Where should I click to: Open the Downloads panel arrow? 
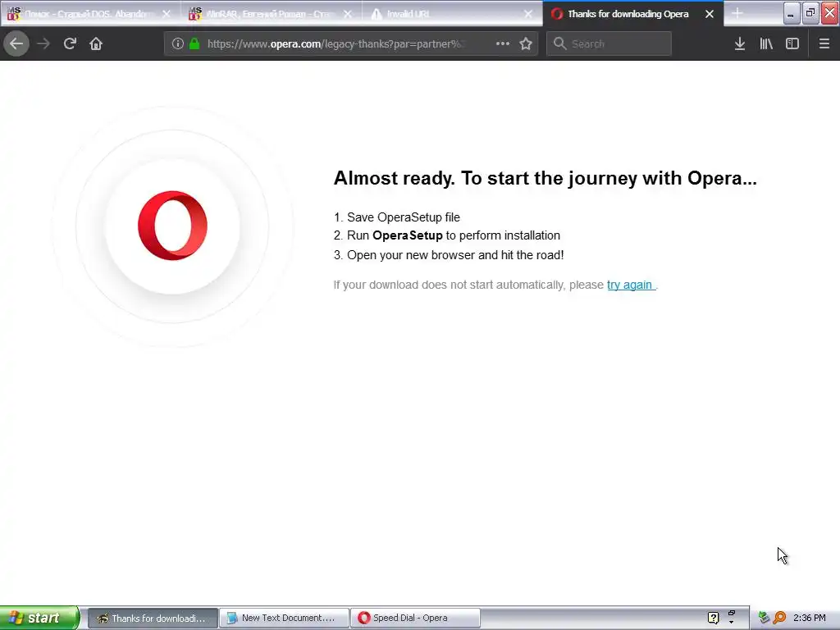[x=740, y=43]
